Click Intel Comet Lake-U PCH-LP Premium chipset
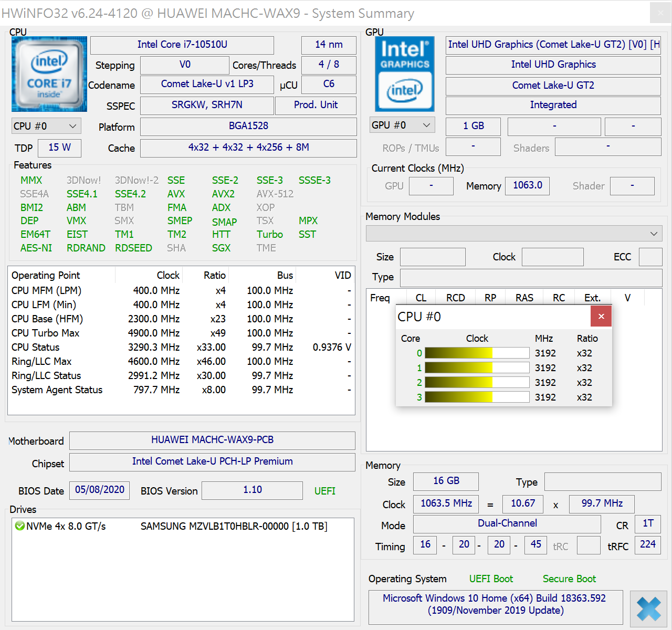Viewport: 672px width, 630px height. (x=213, y=462)
